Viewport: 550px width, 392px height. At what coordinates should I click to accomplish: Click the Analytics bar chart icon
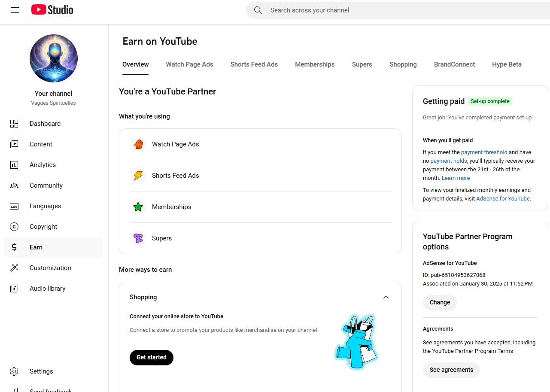click(x=14, y=165)
